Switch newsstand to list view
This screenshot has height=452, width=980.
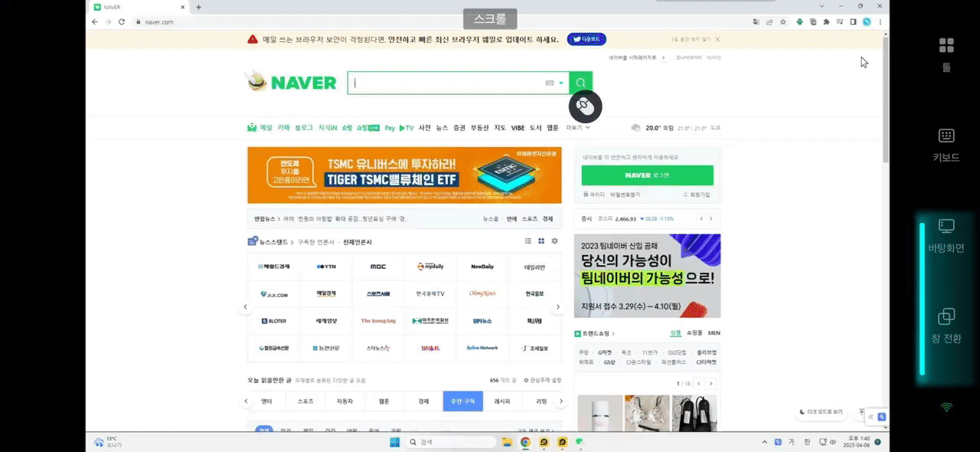click(x=528, y=241)
